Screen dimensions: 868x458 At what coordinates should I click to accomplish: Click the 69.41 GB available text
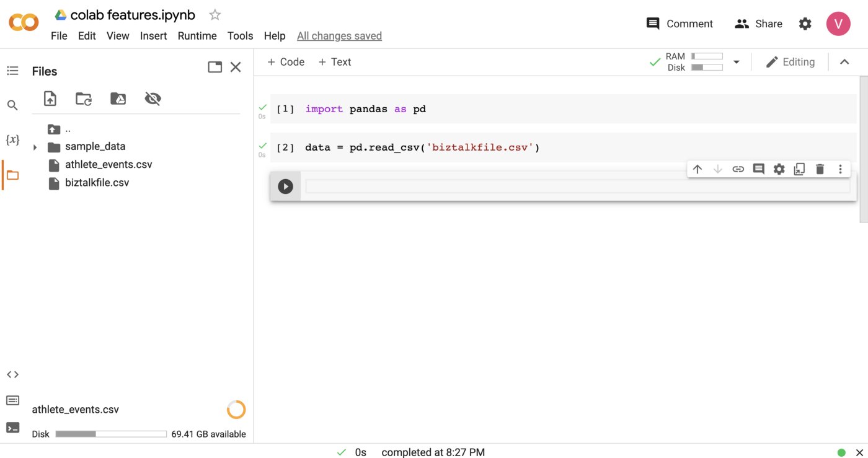[208, 434]
